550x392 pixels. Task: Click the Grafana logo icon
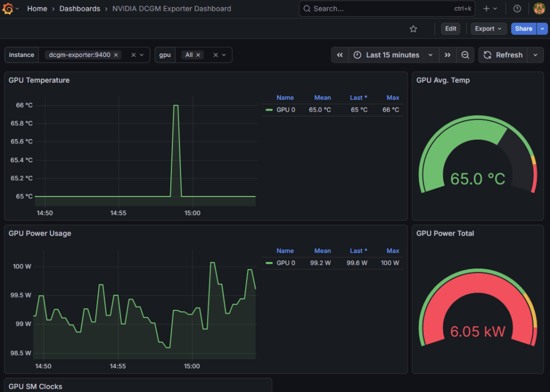8,9
